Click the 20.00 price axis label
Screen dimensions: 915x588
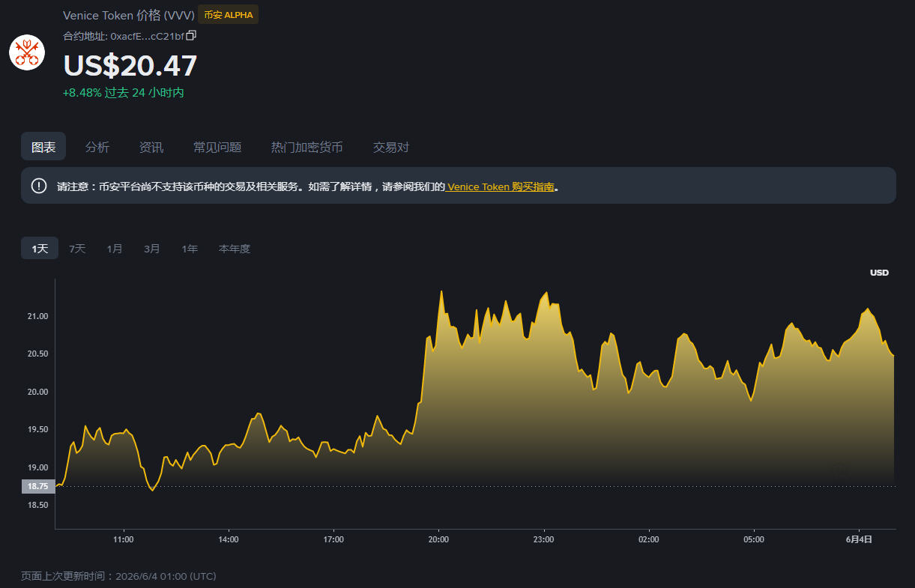point(37,392)
